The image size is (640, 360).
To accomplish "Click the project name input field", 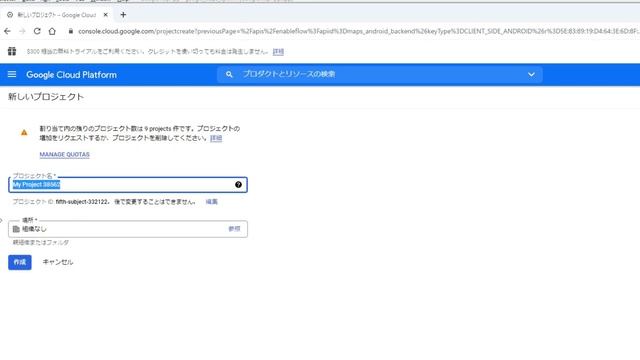I will pyautogui.click(x=128, y=185).
